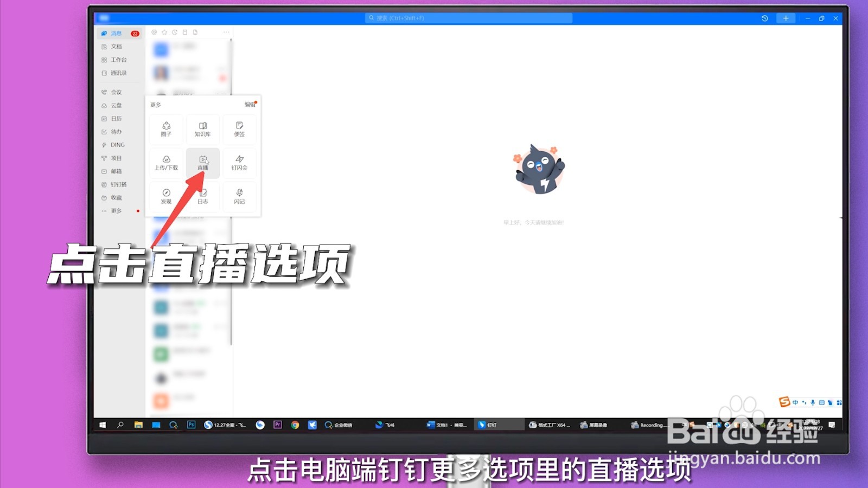Click the plus button in title bar
Image resolution: width=868 pixels, height=488 pixels.
point(786,18)
